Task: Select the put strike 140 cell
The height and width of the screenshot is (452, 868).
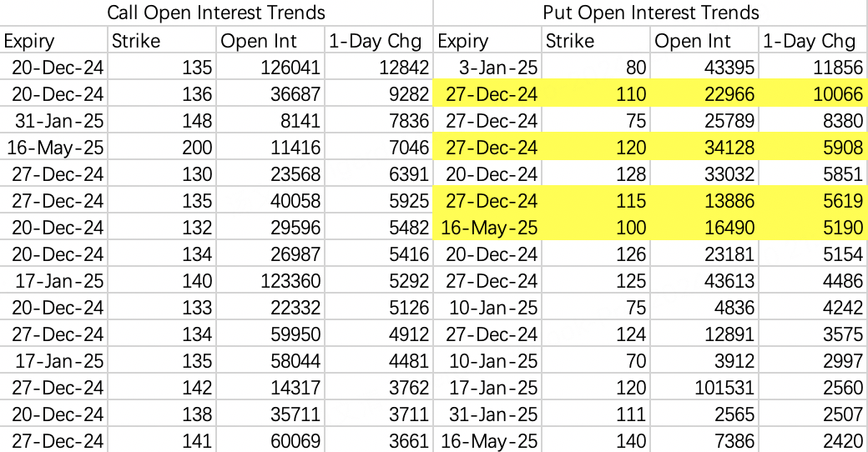Action: (x=596, y=440)
